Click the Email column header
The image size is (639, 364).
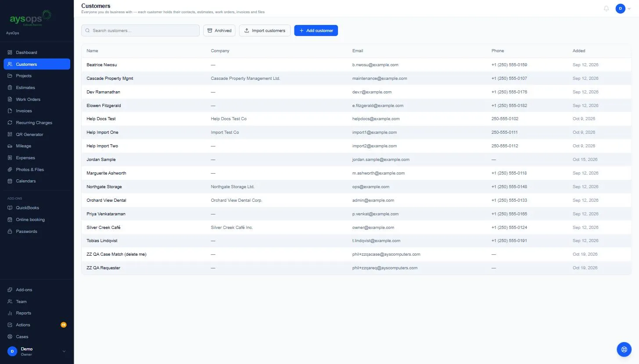click(358, 51)
